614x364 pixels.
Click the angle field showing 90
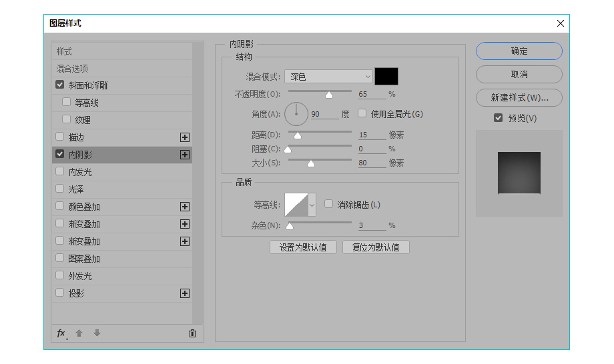click(324, 114)
